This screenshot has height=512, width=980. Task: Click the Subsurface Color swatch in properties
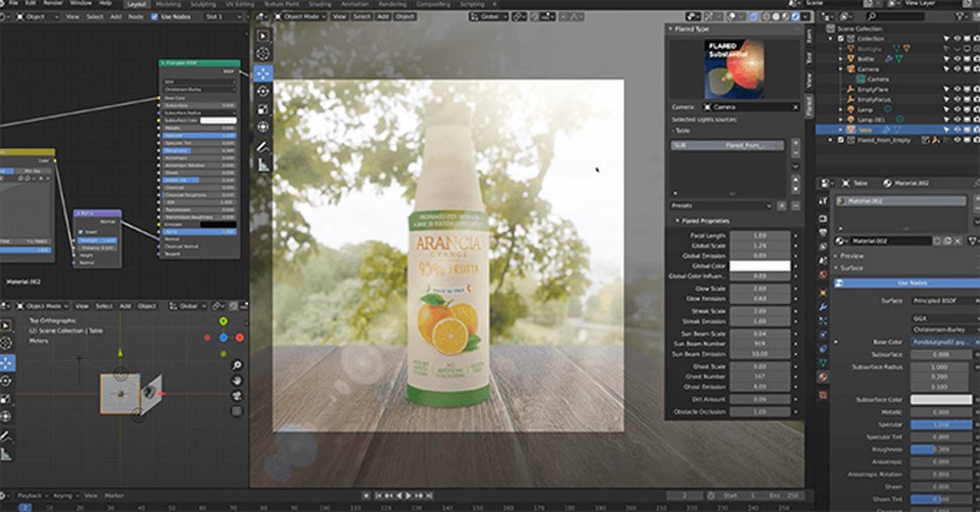click(941, 399)
